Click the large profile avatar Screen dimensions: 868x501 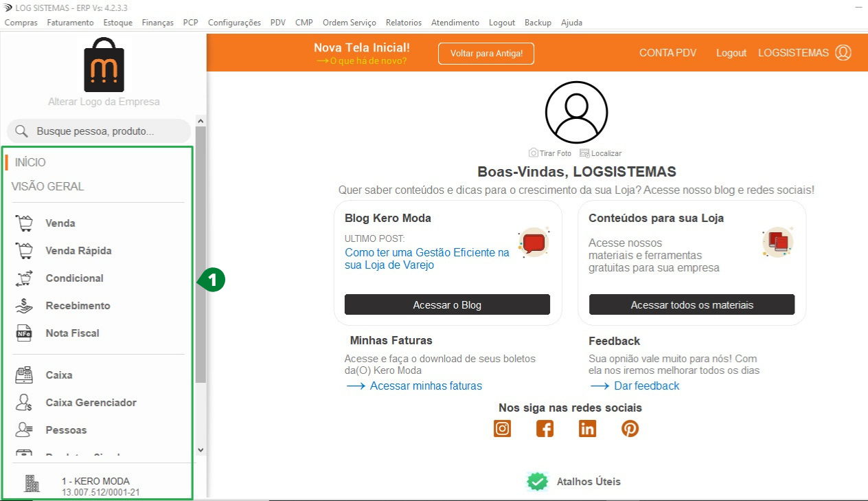pos(577,113)
